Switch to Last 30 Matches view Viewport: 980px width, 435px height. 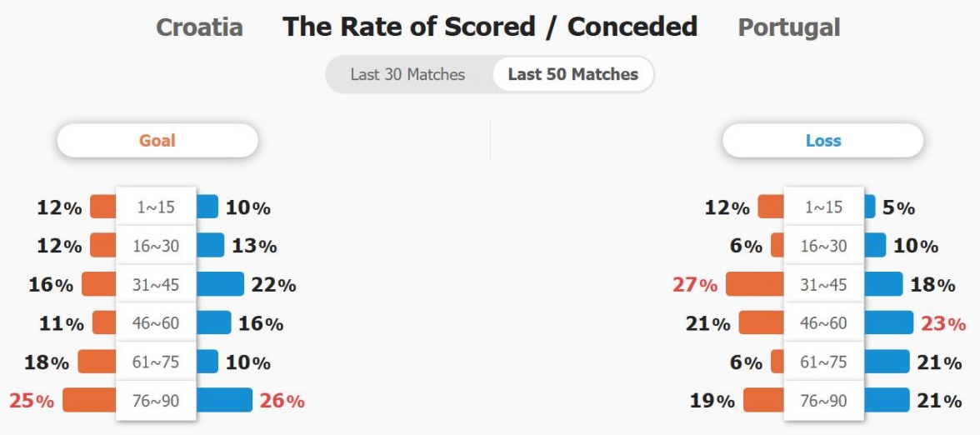[407, 74]
